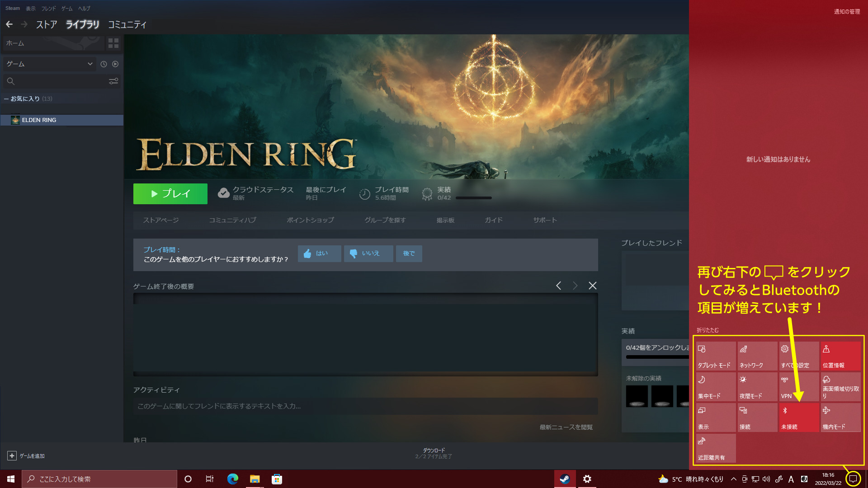Open network icon in system tray

[x=755, y=479]
